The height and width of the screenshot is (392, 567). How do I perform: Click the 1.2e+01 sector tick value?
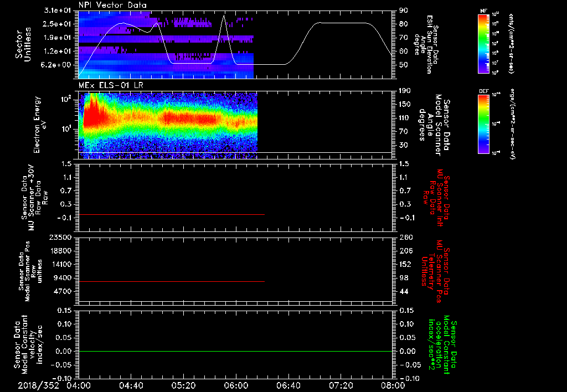tap(57, 51)
